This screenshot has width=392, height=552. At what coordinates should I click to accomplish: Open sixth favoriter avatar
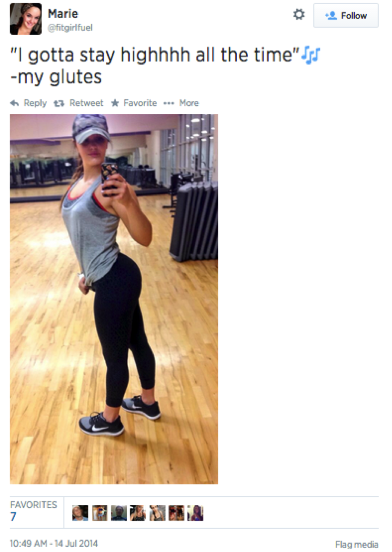(176, 513)
